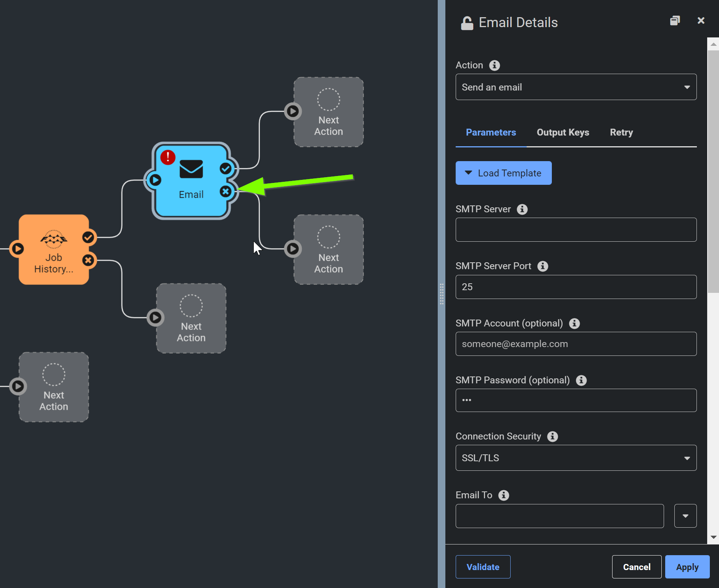
Task: Open info tooltip beside SMTP Server label
Action: (522, 209)
